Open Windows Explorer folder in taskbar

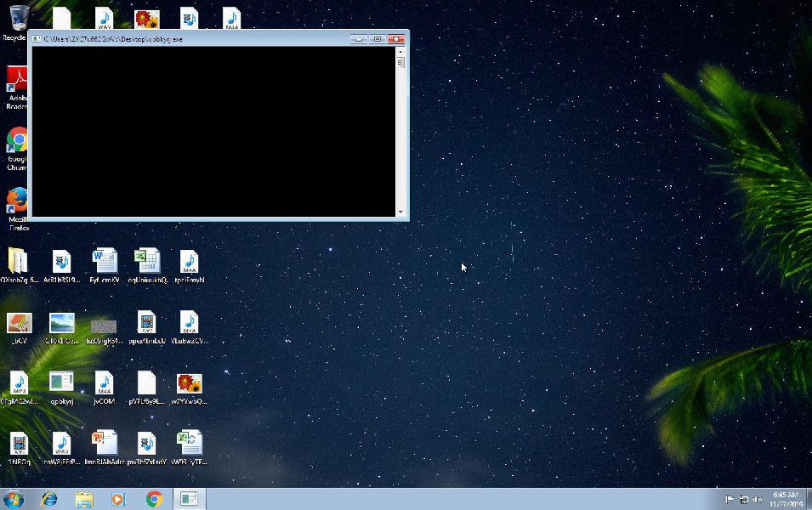click(83, 499)
